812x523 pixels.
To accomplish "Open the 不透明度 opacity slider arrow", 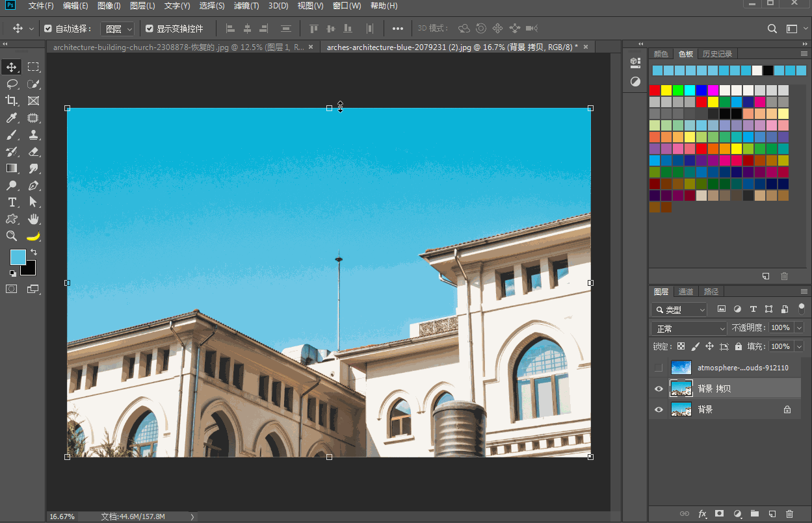I will (800, 328).
